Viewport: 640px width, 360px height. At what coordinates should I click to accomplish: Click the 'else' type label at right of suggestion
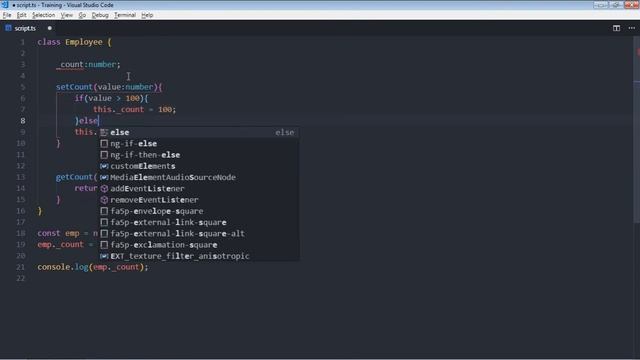click(x=284, y=132)
